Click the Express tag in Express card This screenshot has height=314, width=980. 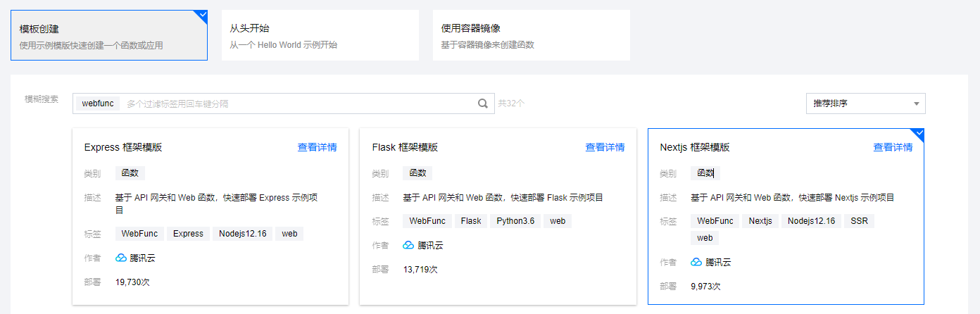pos(188,234)
